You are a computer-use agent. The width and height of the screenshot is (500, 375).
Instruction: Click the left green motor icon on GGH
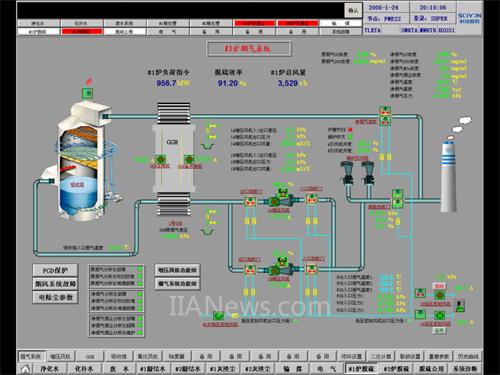(160, 159)
